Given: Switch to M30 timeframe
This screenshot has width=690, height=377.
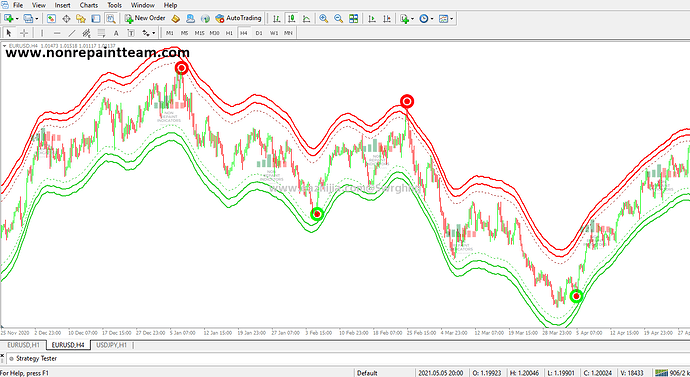Looking at the screenshot, I should click(x=214, y=33).
